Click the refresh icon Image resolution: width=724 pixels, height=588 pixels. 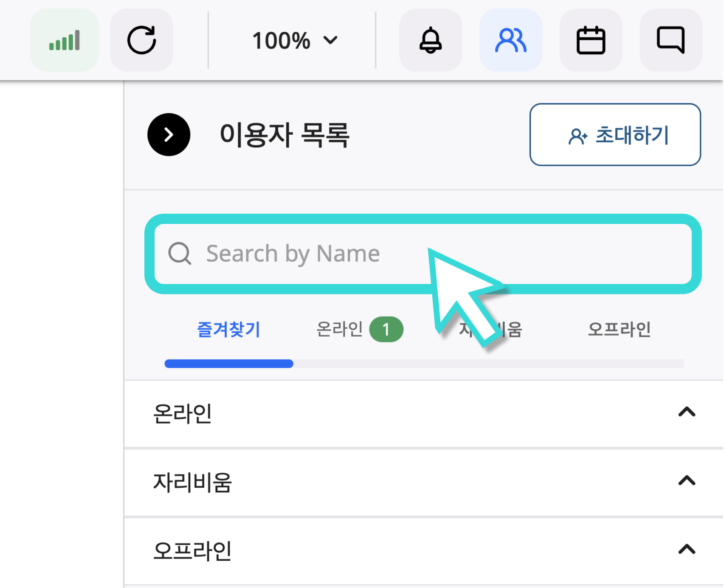(141, 40)
